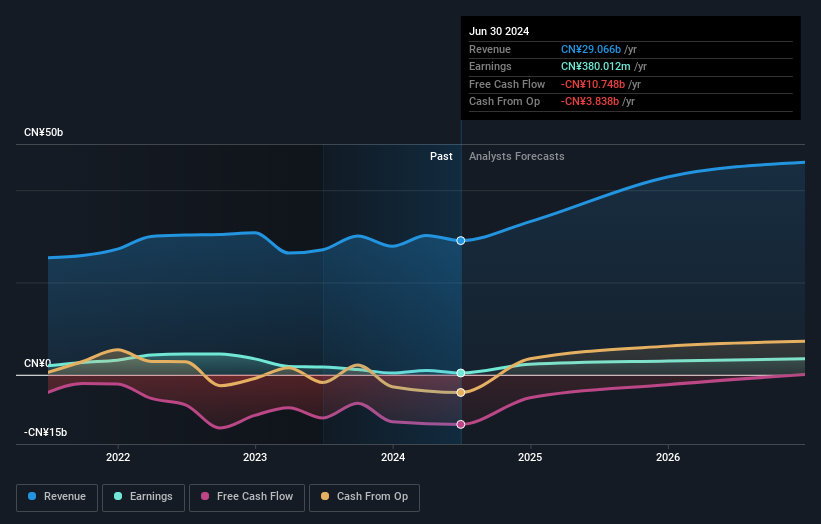Click the blue Revenue legend dot
821x524 pixels.
pos(32,496)
